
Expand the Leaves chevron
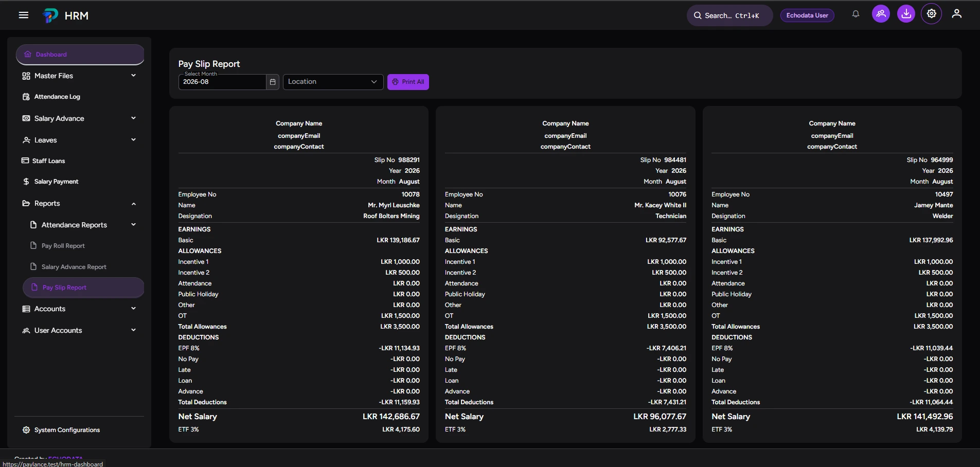pos(134,140)
